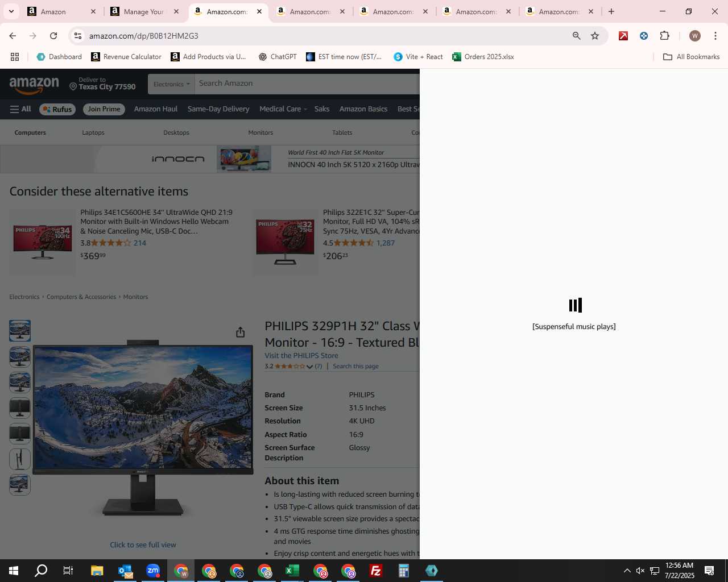Open the apps grid icon in bookmarks bar
The height and width of the screenshot is (582, 728).
pyautogui.click(x=15, y=57)
